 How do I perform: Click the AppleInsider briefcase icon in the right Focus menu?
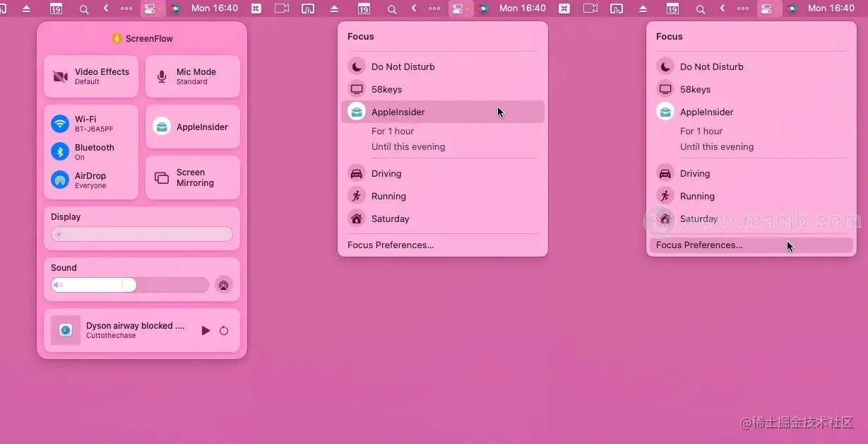[665, 112]
